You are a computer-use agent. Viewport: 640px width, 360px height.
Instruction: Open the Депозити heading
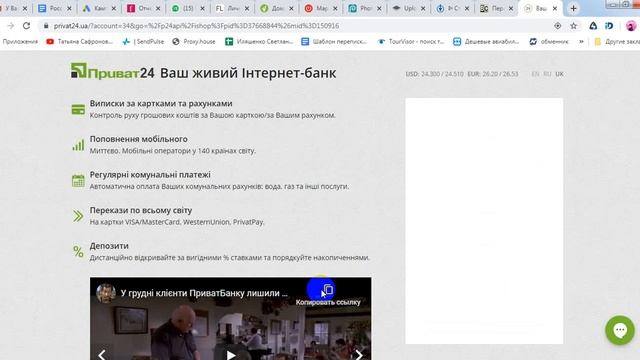[109, 246]
